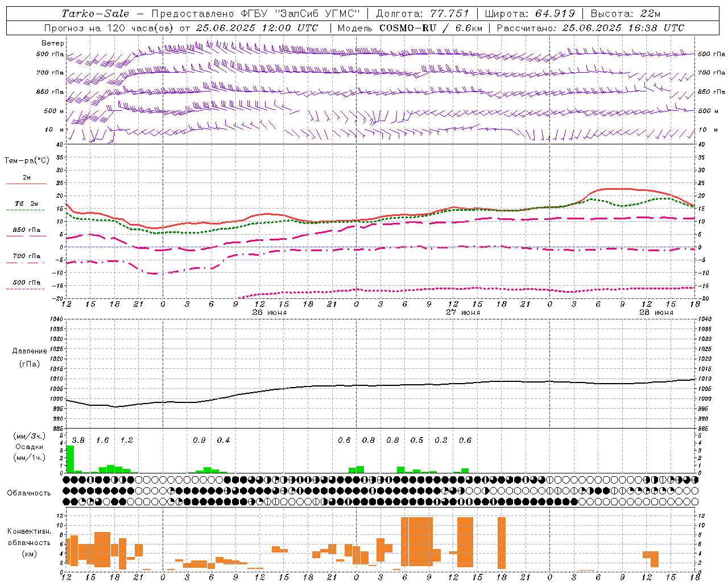Image resolution: width=728 pixels, height=582 pixels.
Task: Click the Облачность cloud cover label
Action: coord(29,493)
